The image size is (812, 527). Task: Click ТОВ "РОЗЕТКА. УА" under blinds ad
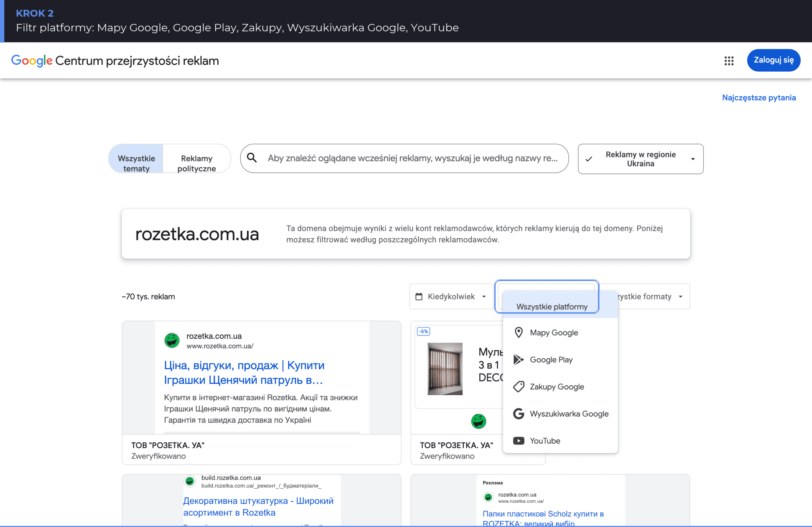pyautogui.click(x=456, y=445)
